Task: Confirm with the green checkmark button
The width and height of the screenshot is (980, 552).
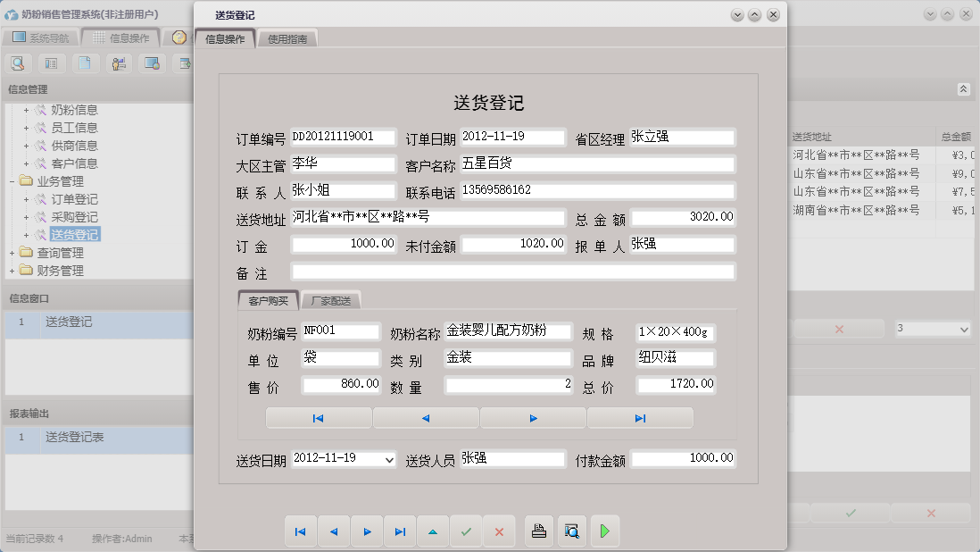Action: pyautogui.click(x=466, y=531)
